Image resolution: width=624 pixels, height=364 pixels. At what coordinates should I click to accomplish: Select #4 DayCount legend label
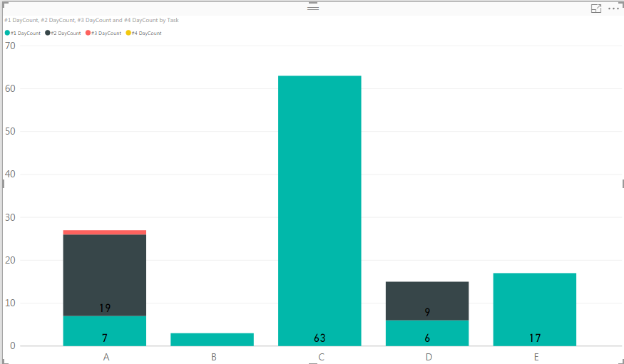(x=146, y=33)
